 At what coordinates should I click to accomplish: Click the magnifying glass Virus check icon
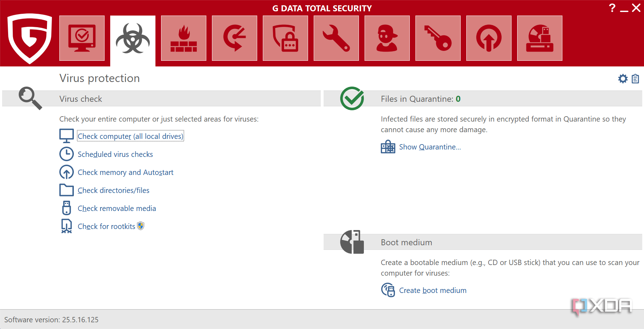click(x=30, y=98)
